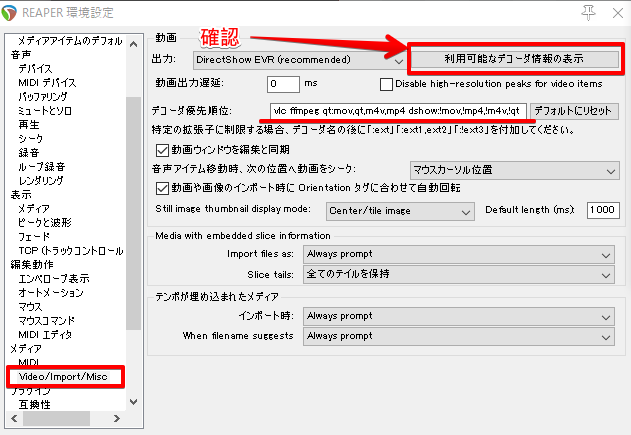This screenshot has width=631, height=435.
Task: Select メディア under 表示
Action: (34, 209)
